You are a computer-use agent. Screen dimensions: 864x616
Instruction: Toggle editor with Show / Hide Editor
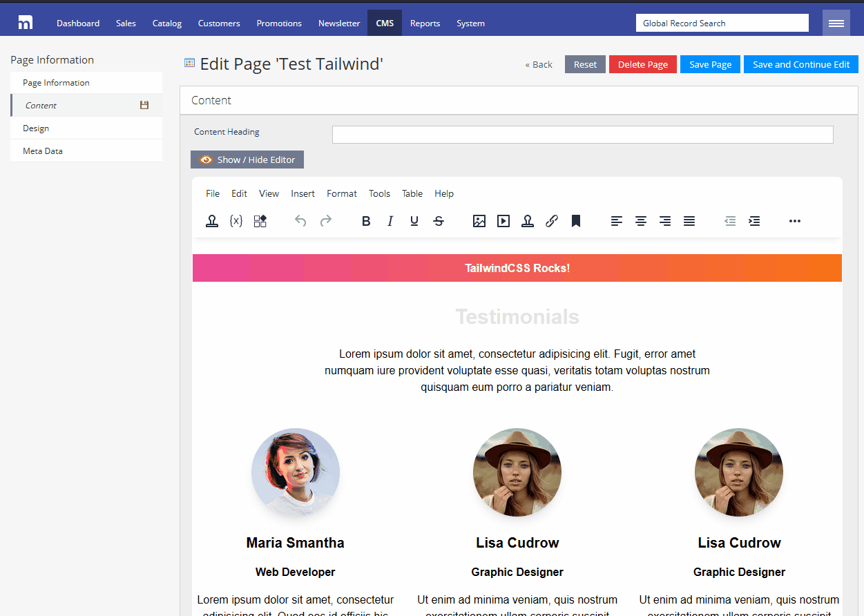tap(247, 160)
